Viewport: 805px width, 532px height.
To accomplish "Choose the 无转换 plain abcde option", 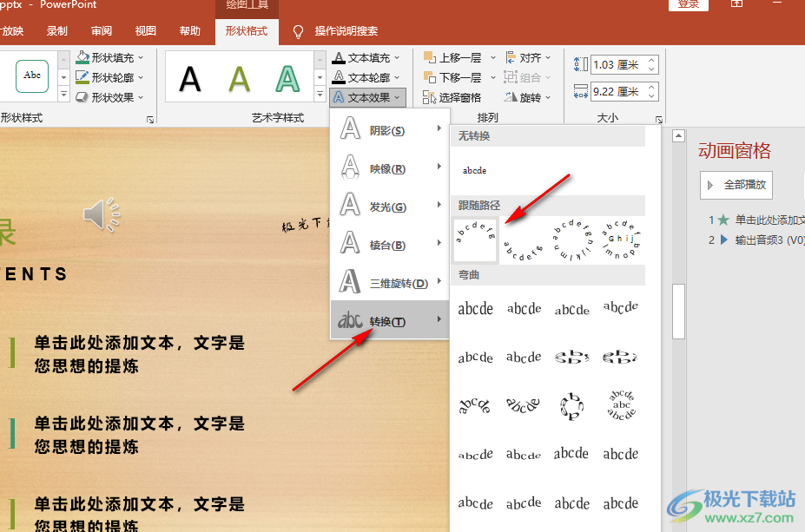I will pos(474,170).
